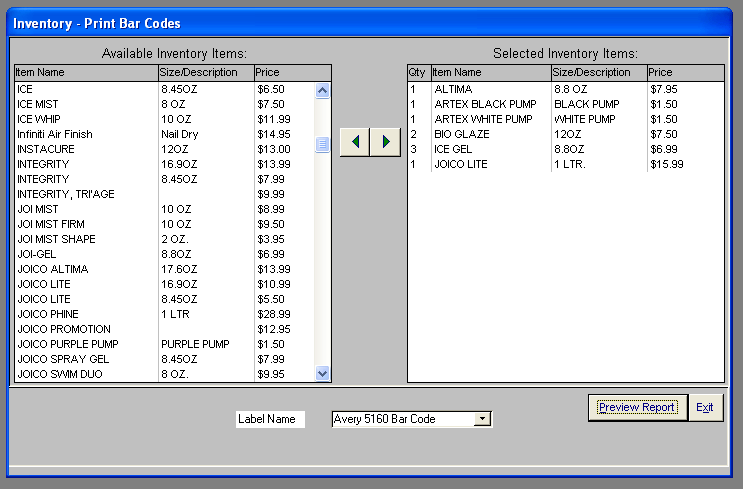Click Price header in Available list
Screen dimensions: 743x489
[x=292, y=72]
